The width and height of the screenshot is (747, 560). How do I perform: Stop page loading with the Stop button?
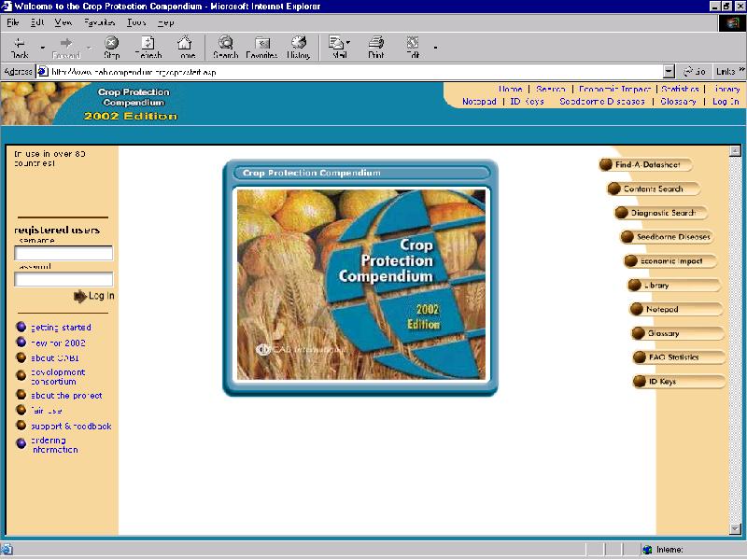coord(111,48)
